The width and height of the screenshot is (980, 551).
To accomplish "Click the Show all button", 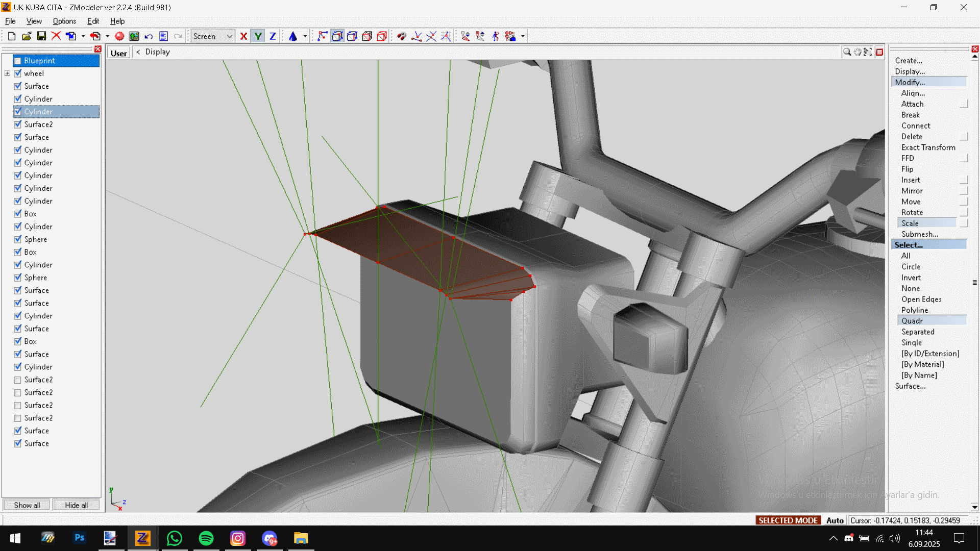I will click(x=27, y=505).
